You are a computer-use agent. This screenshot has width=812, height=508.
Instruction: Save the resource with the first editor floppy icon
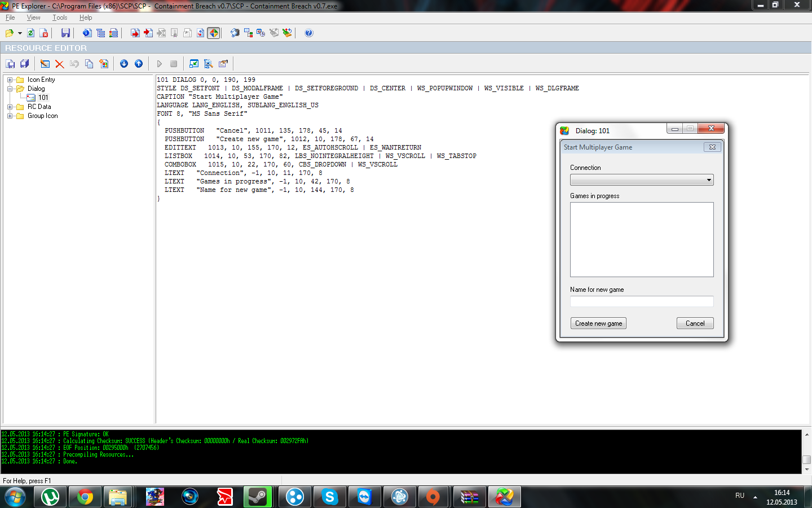tap(10, 64)
